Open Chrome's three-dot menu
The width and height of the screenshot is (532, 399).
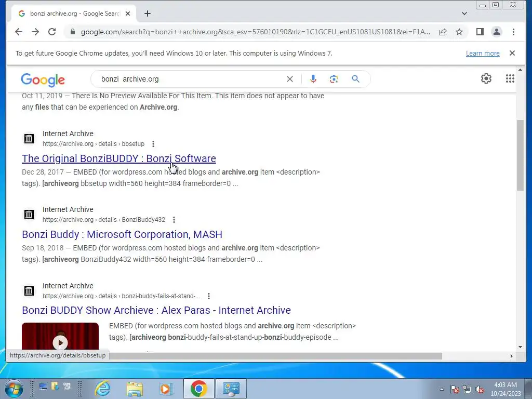tap(513, 32)
